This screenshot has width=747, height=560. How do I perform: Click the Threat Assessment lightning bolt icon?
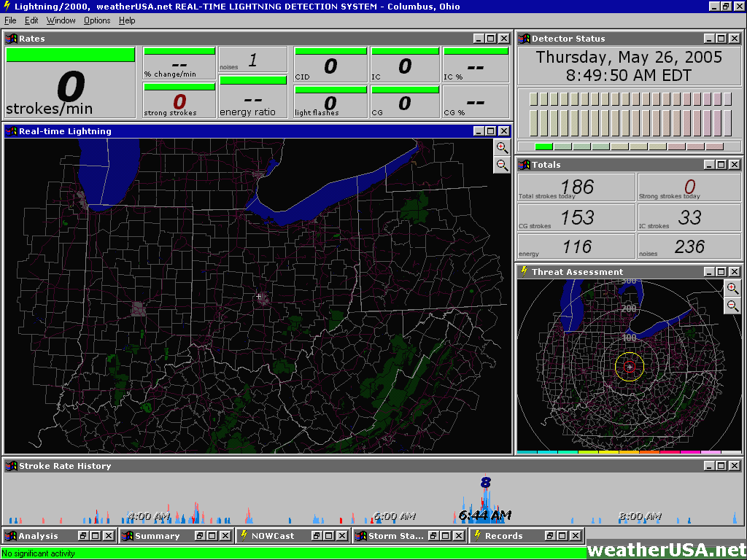click(x=524, y=271)
